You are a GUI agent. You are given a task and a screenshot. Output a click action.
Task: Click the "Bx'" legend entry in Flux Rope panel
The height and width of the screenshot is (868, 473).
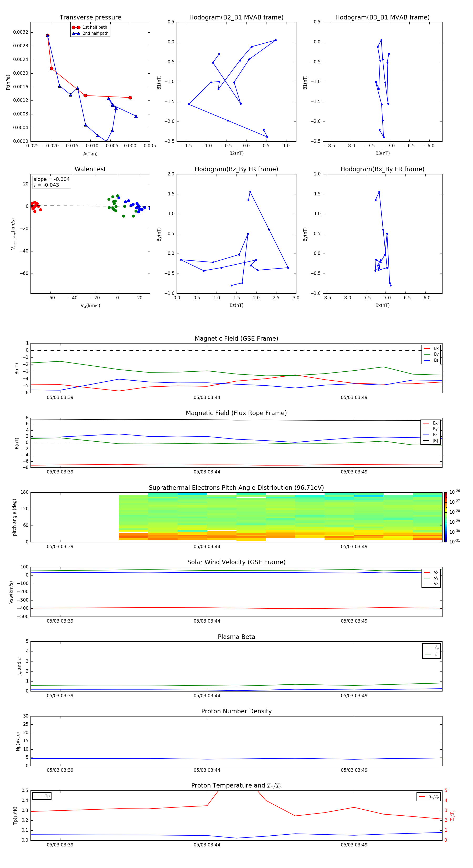point(431,423)
